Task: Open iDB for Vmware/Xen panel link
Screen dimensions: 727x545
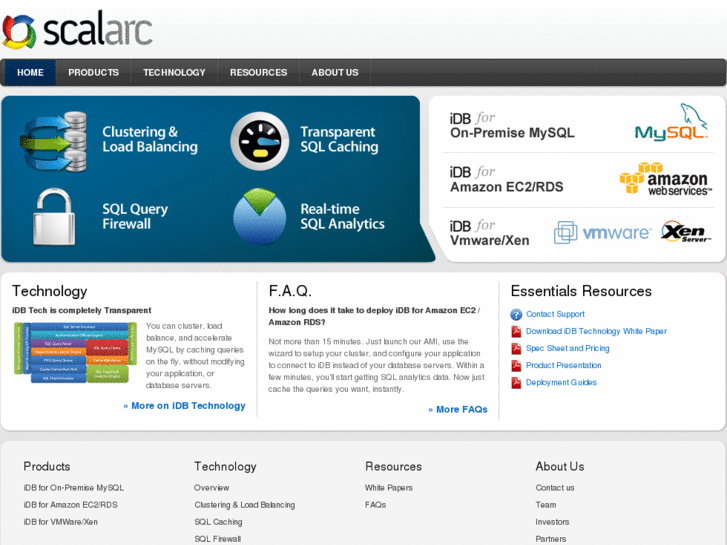Action: pos(489,233)
